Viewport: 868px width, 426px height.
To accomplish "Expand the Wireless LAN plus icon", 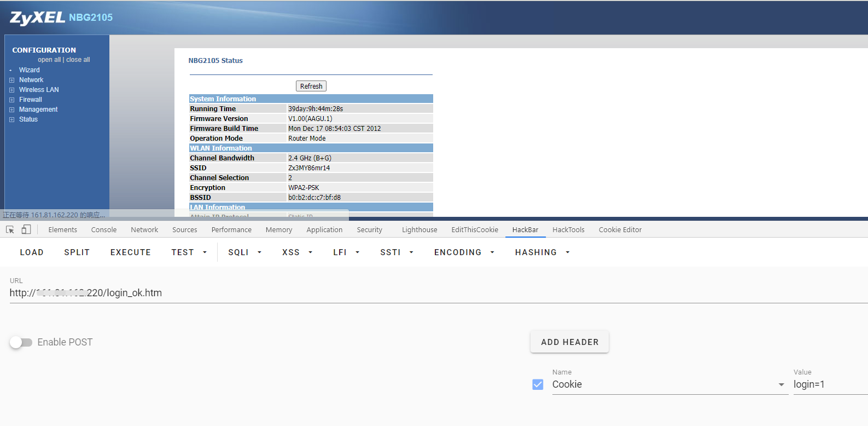I will point(11,90).
